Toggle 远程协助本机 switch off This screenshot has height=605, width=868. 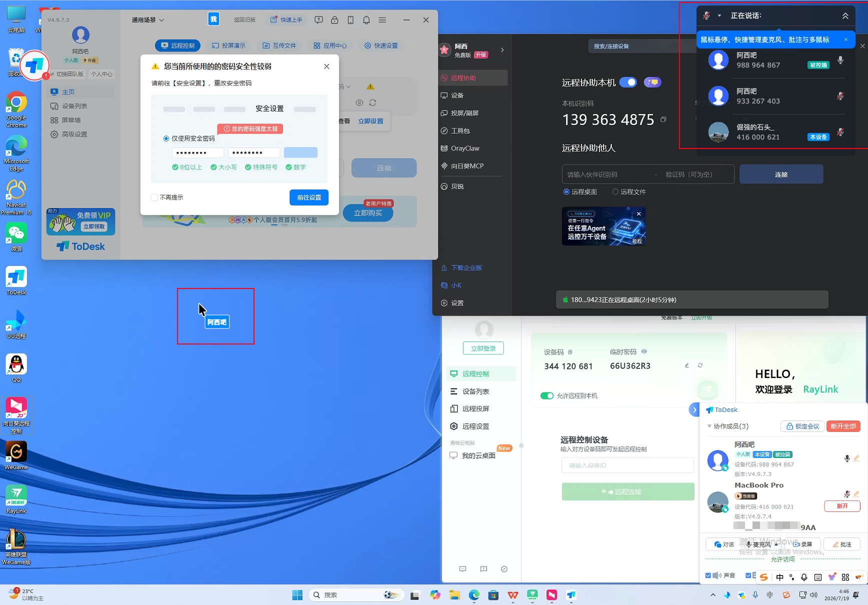628,82
